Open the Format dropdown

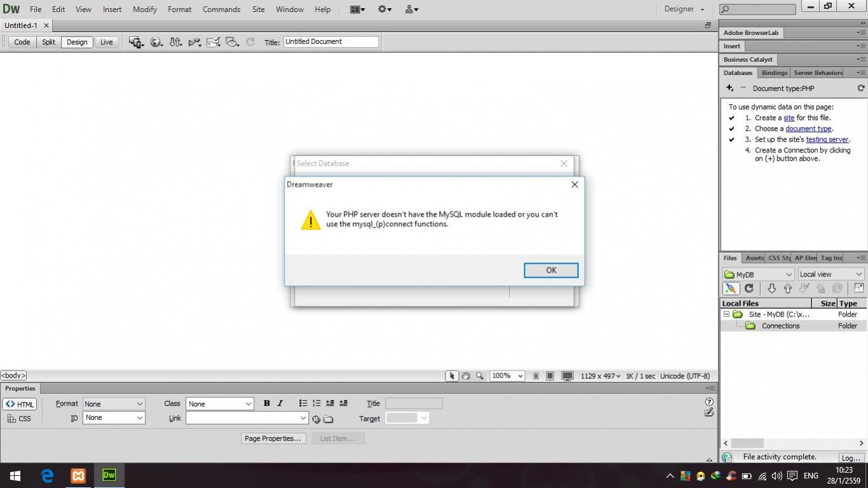click(114, 404)
